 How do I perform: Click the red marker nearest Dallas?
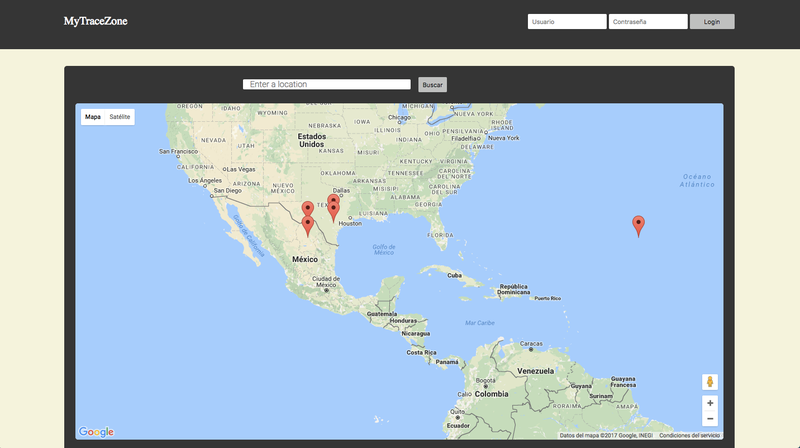coord(333,202)
